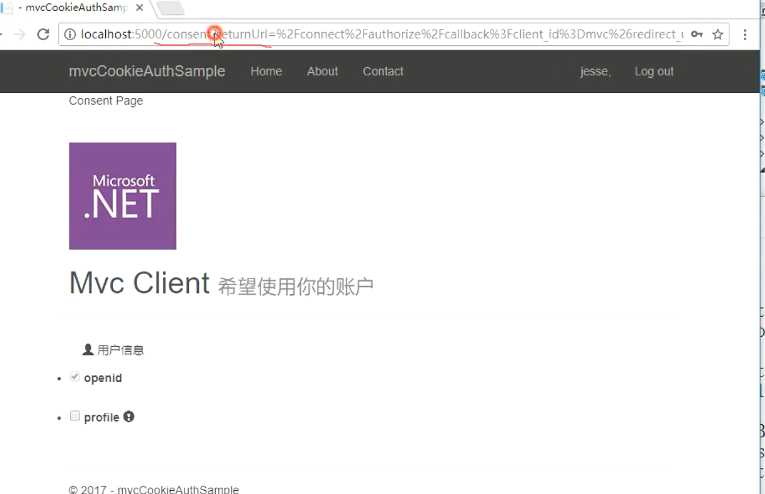Open the Contact nav menu item

tap(383, 71)
